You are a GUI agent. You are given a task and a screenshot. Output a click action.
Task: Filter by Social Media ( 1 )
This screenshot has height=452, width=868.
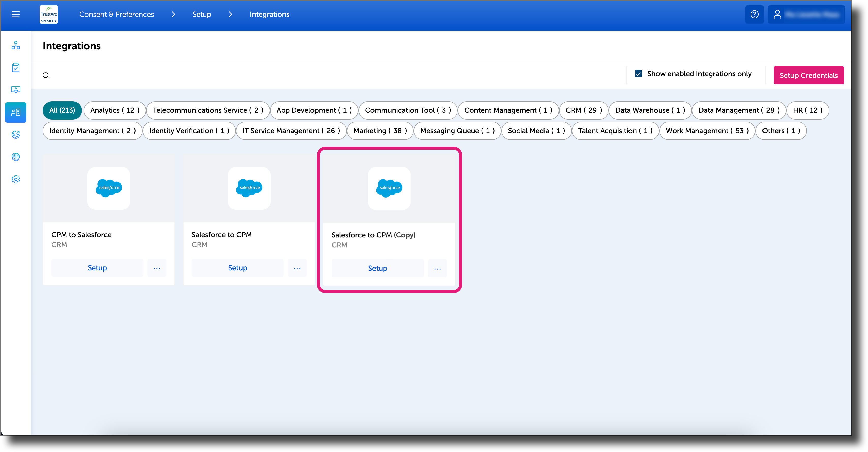coord(536,131)
